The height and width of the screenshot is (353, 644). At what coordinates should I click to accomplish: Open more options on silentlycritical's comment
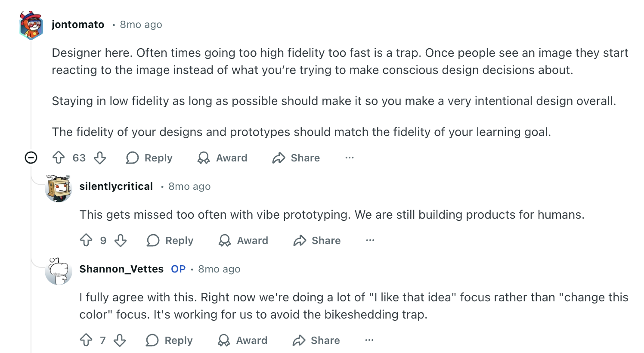370,240
